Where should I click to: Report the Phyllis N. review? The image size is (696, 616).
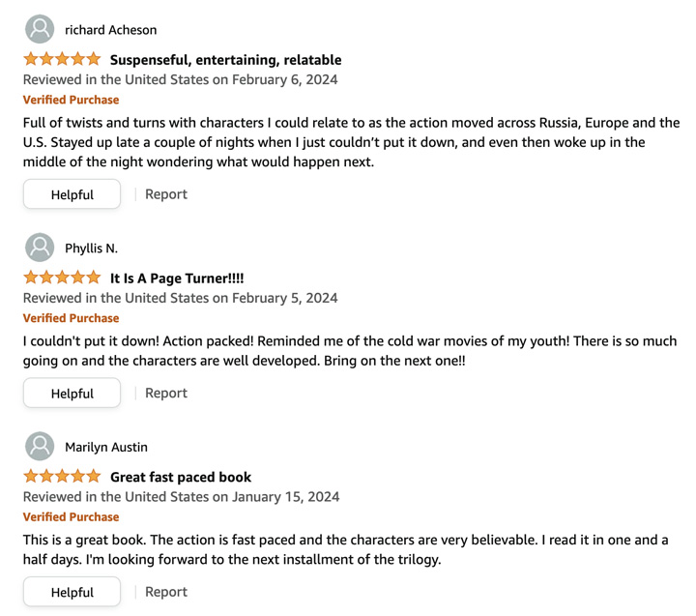coord(166,393)
